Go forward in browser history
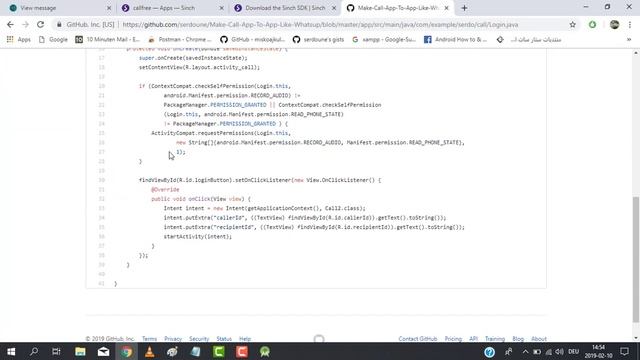Viewport: 640px width, 360px height. pos(25,24)
